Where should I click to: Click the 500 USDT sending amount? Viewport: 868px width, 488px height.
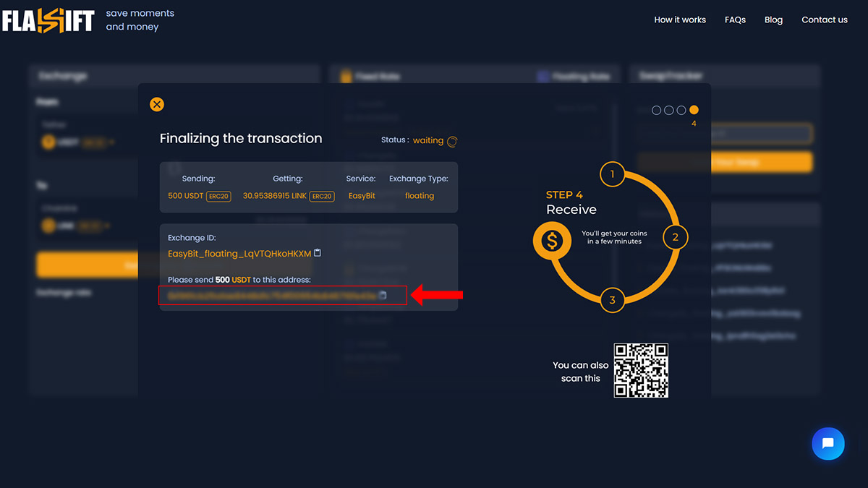(x=185, y=196)
